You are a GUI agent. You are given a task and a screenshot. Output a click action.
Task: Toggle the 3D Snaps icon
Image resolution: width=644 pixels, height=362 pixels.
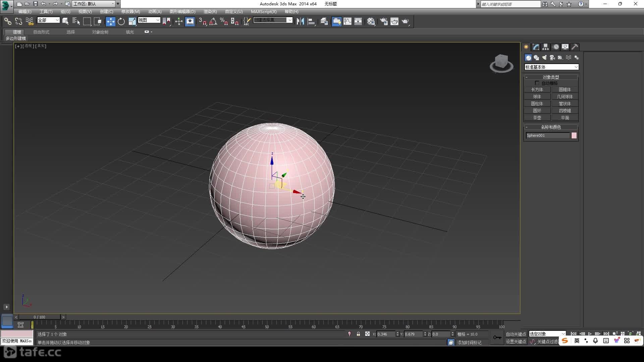pyautogui.click(x=202, y=21)
